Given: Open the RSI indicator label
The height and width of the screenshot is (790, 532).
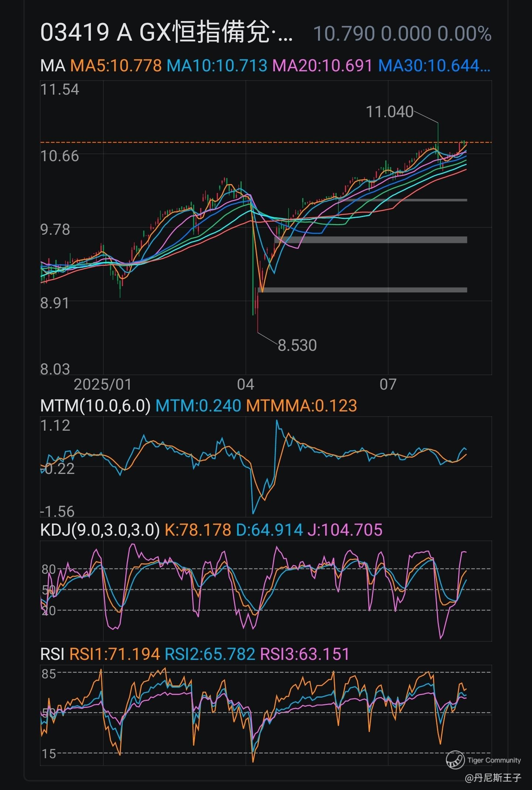Looking at the screenshot, I should pos(52,654).
